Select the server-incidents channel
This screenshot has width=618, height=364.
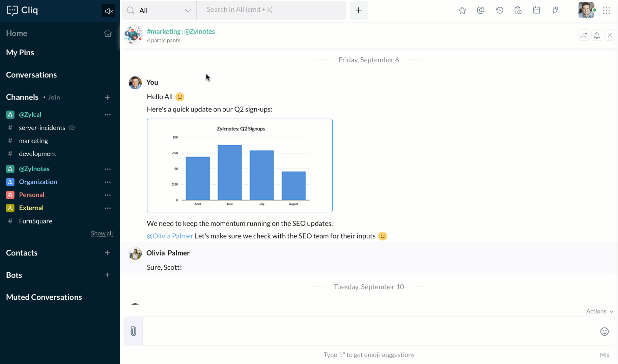click(x=42, y=128)
